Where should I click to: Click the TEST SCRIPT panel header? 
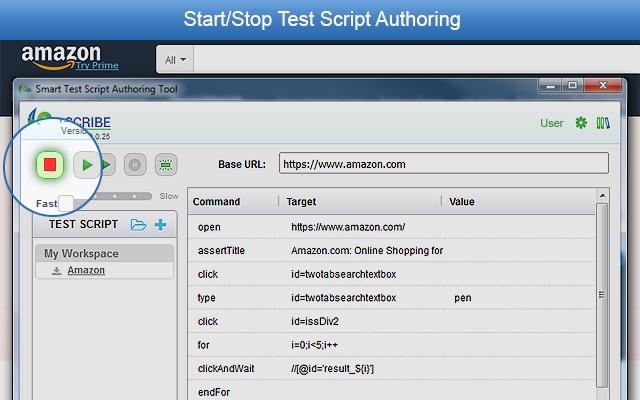pos(83,224)
